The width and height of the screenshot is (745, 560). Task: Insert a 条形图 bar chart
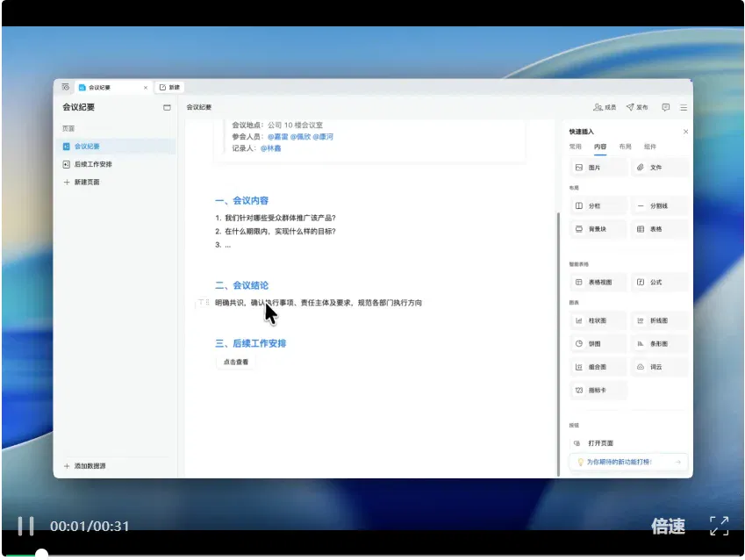(x=659, y=344)
